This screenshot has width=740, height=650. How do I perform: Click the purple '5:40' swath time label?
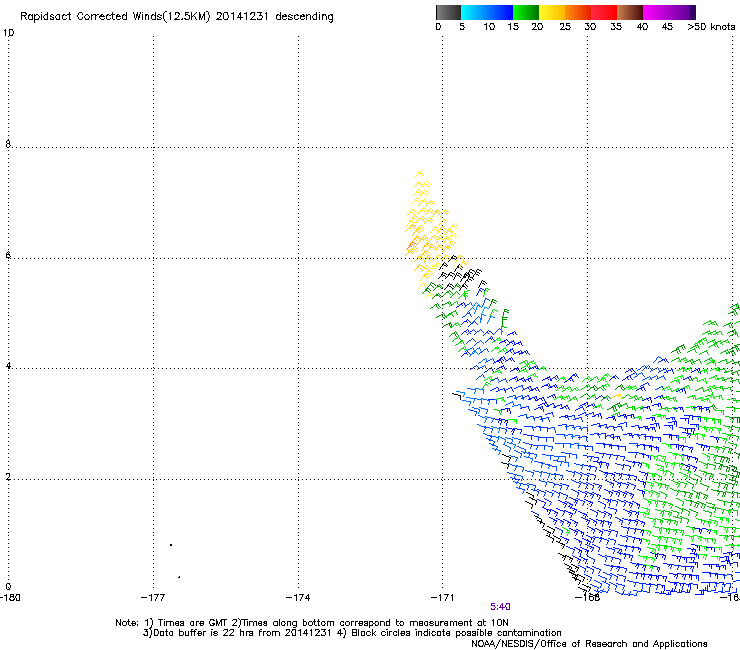[x=500, y=607]
